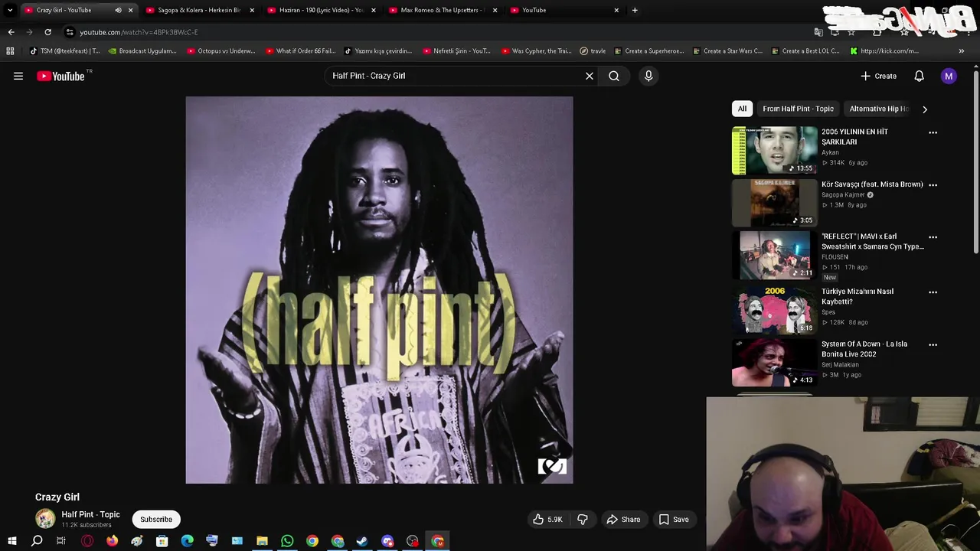Open System Of A Down La Isla Bonita thumbnail

click(x=775, y=363)
